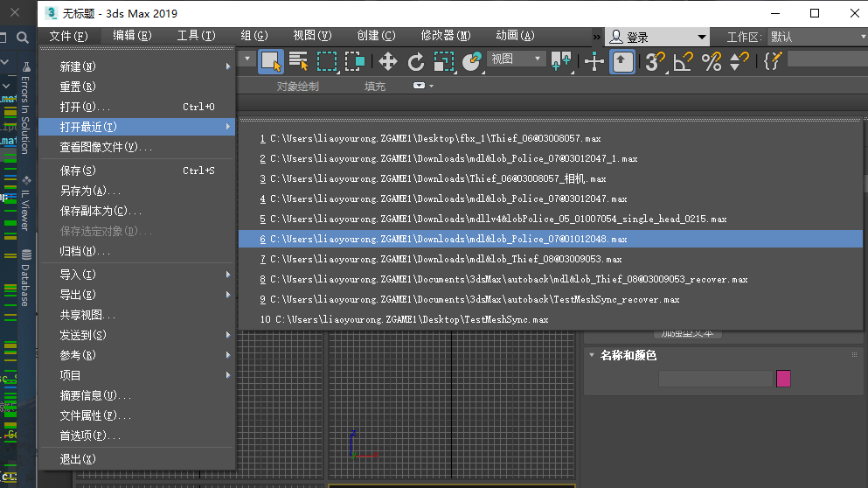Click the Database side panel tab
868x488 pixels.
tap(25, 278)
